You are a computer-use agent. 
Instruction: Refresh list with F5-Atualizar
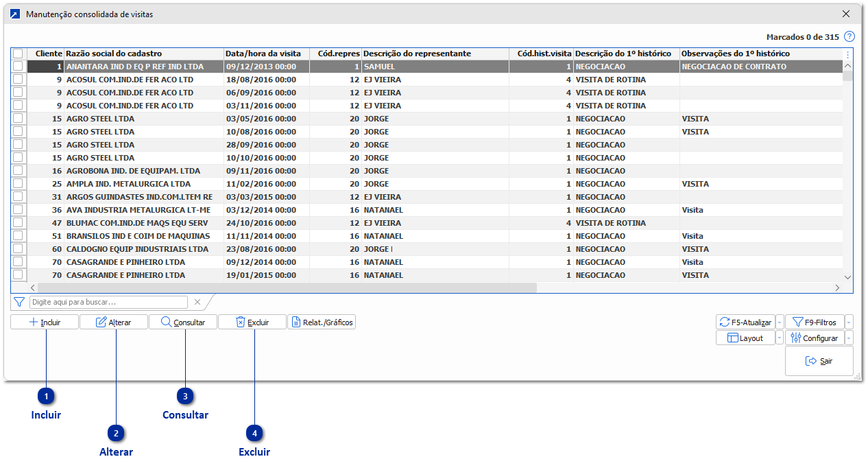click(745, 322)
